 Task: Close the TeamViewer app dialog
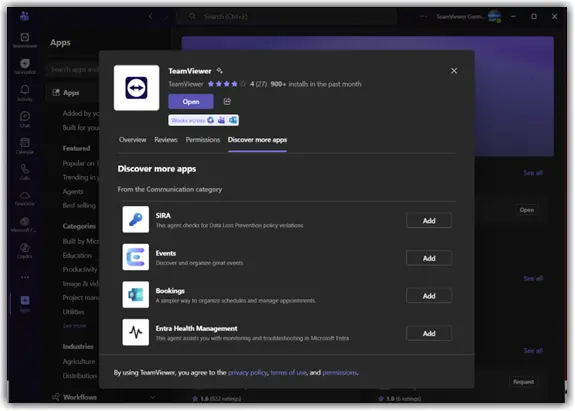(454, 71)
